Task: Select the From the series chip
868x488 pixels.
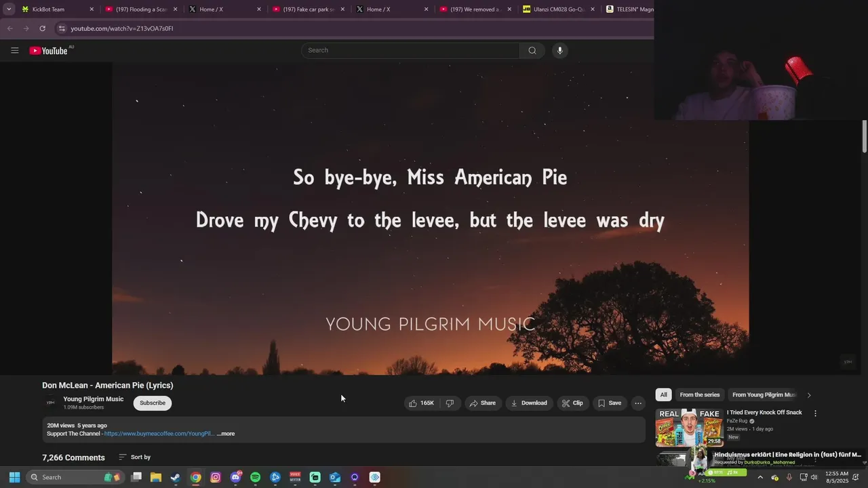Action: pos(700,395)
